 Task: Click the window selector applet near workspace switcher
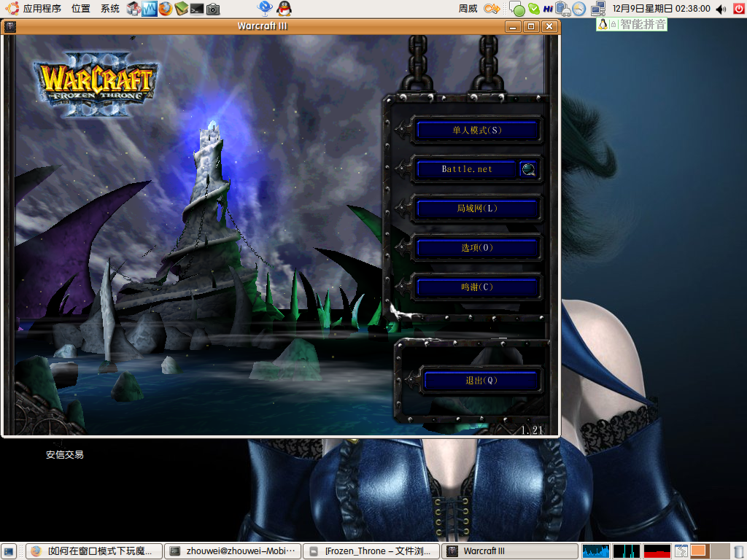(681, 551)
